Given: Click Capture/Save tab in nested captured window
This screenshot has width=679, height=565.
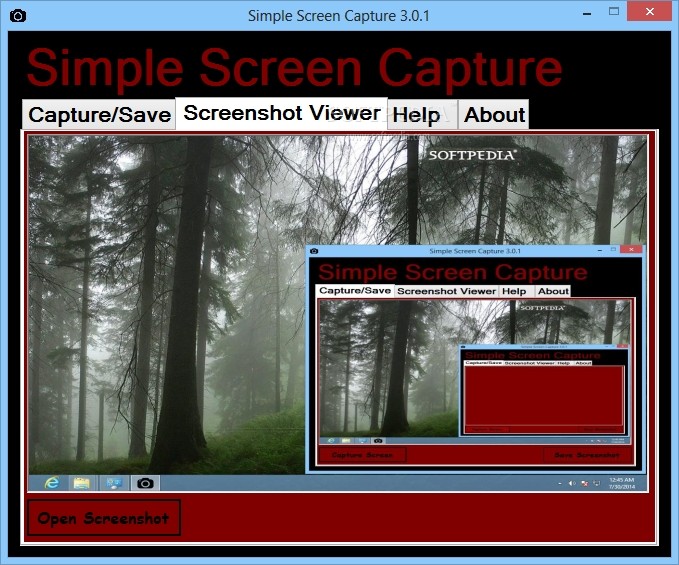Looking at the screenshot, I should 355,291.
